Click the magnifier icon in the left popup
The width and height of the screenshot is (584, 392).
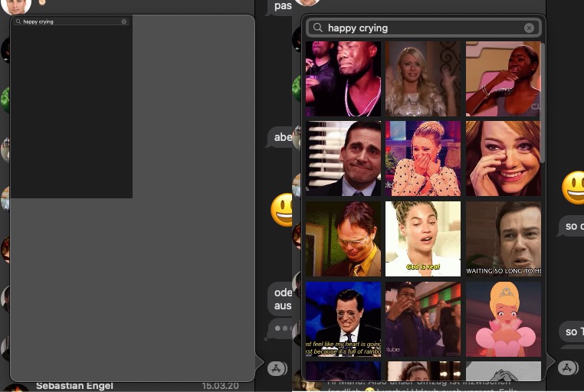[x=18, y=21]
